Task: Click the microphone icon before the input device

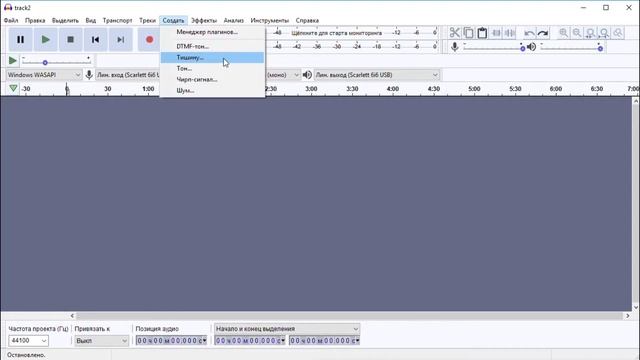Action: pyautogui.click(x=89, y=75)
